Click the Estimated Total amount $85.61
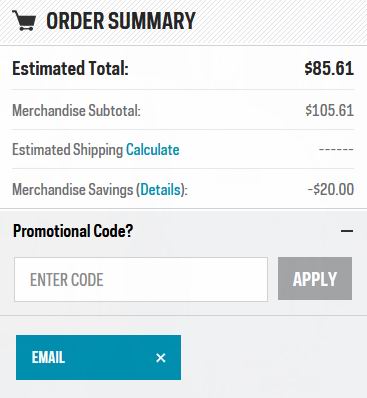The image size is (367, 398). (x=329, y=68)
